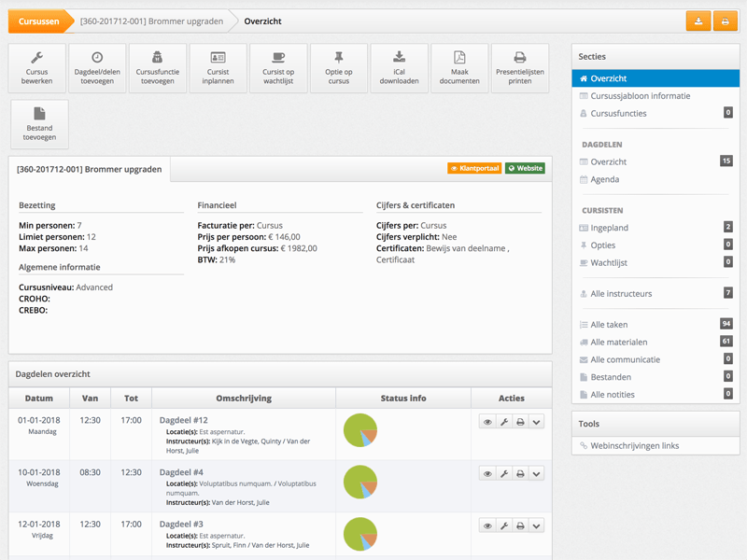
Task: Open Opties in Cursisten section
Action: click(x=655, y=245)
